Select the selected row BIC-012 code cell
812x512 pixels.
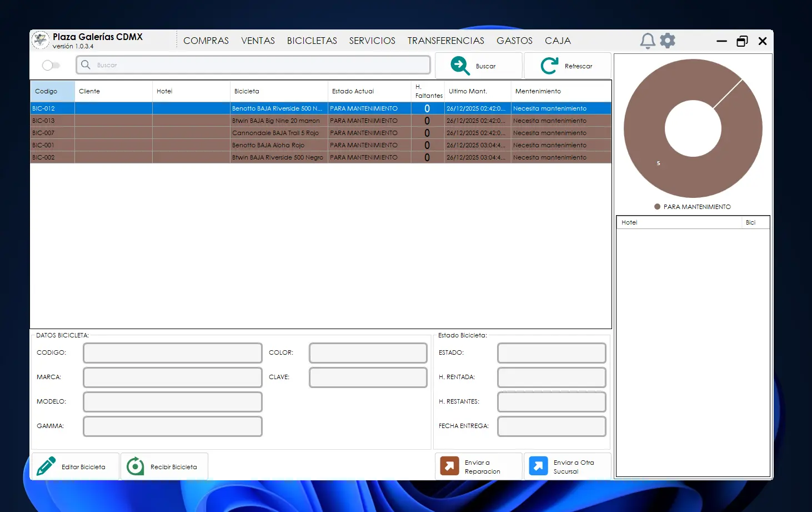pyautogui.click(x=53, y=108)
